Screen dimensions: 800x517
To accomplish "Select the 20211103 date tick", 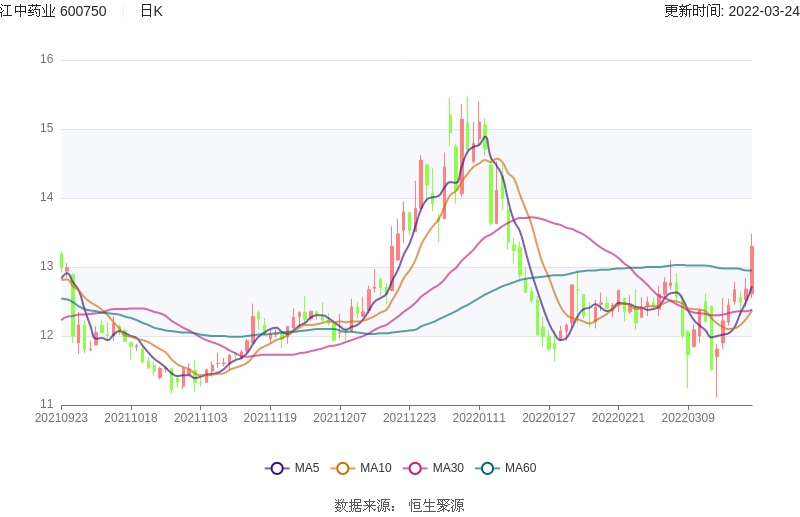I will click(x=200, y=418).
